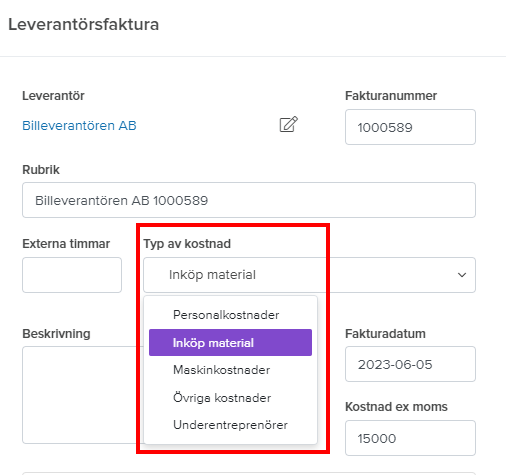Click the Fakturadatum date field
This screenshot has width=506, height=475.
(x=410, y=364)
